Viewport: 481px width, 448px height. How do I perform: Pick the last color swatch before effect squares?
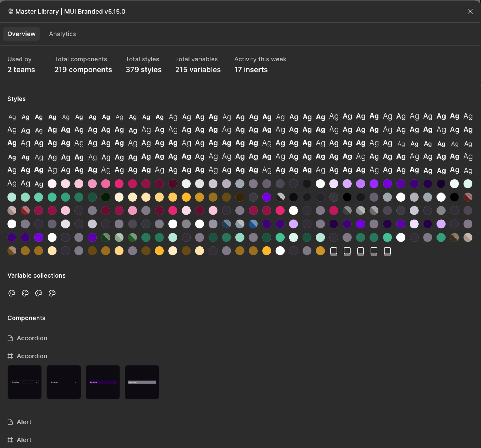[x=320, y=251]
